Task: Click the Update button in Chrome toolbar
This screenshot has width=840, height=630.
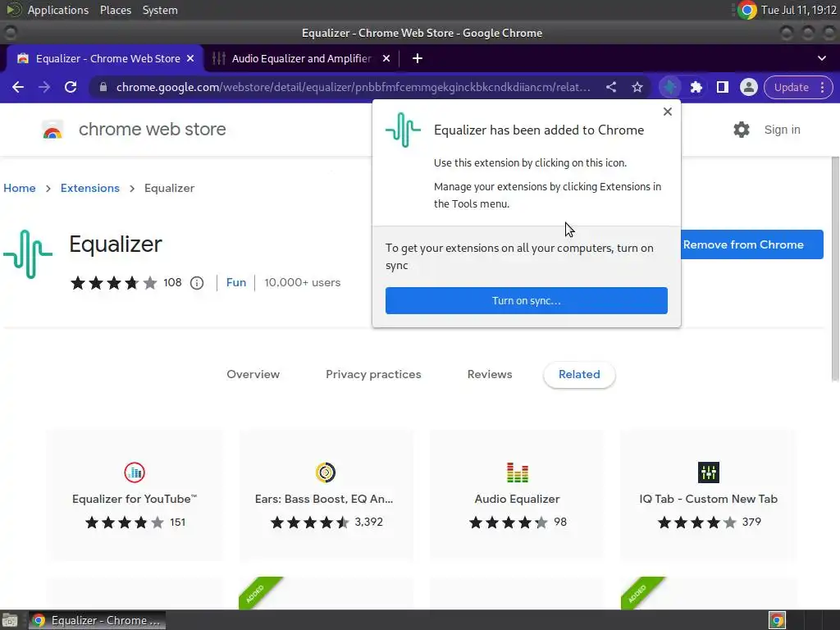Action: (791, 87)
